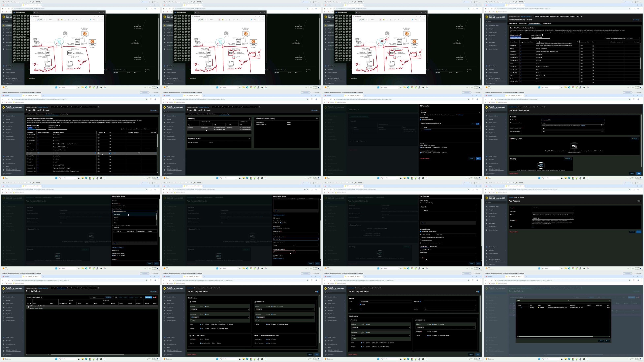This screenshot has width=644, height=362.
Task: Add a subnet with plus icon in Set Up Routing
Action: pyautogui.click(x=422, y=223)
